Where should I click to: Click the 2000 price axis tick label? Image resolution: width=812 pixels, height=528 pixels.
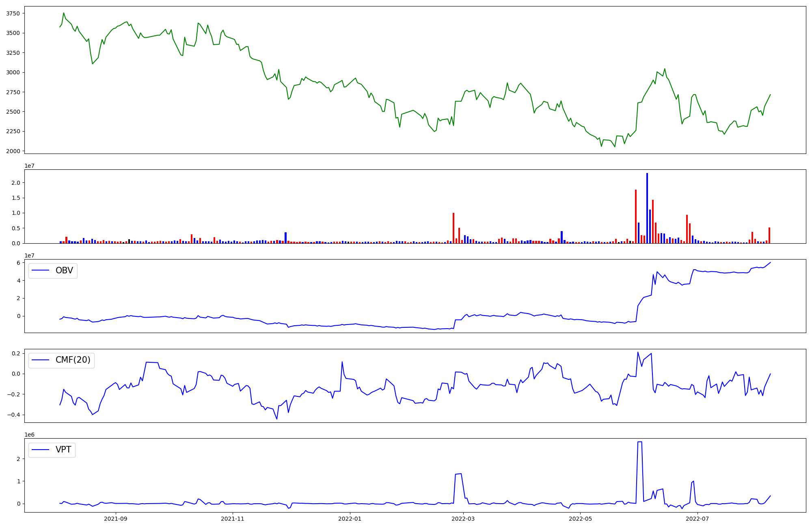13,151
